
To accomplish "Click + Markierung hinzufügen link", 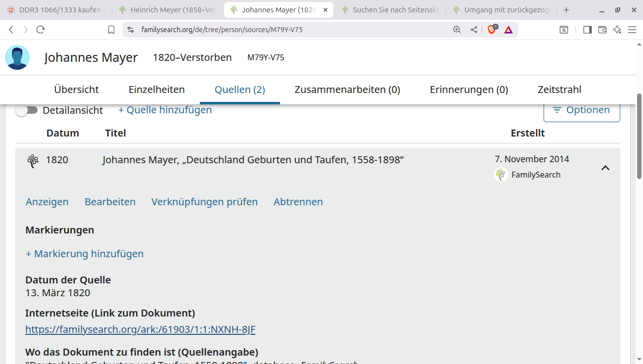I will click(x=85, y=254).
